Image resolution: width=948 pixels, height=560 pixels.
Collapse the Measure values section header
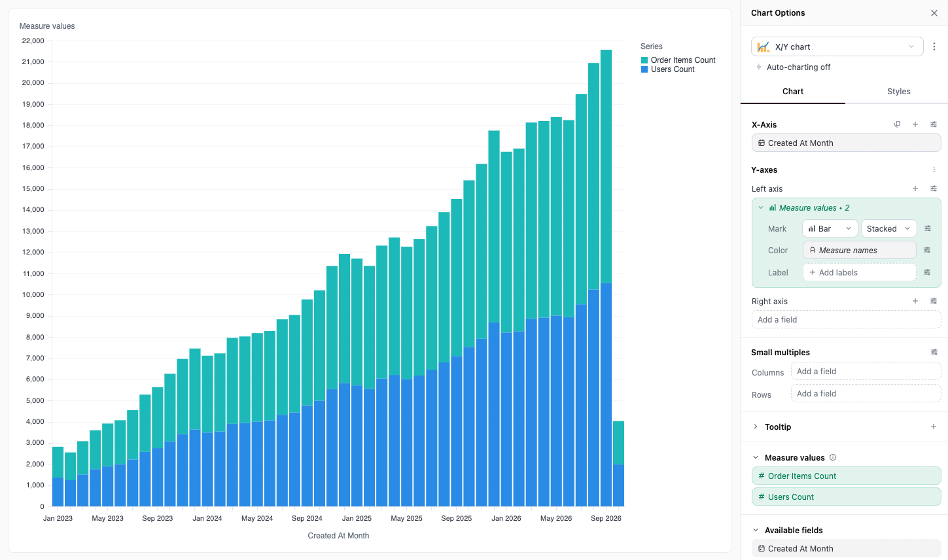[x=756, y=457]
